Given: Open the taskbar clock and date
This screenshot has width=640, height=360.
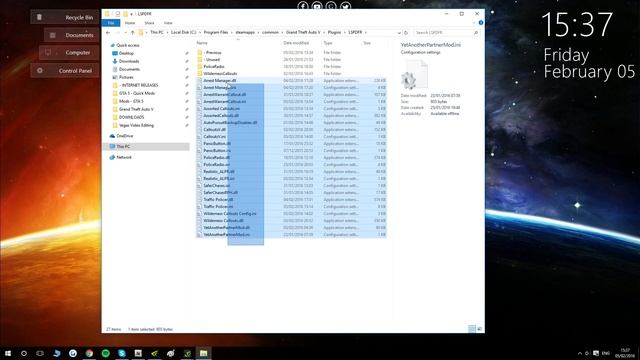Looking at the screenshot, I should (x=624, y=353).
